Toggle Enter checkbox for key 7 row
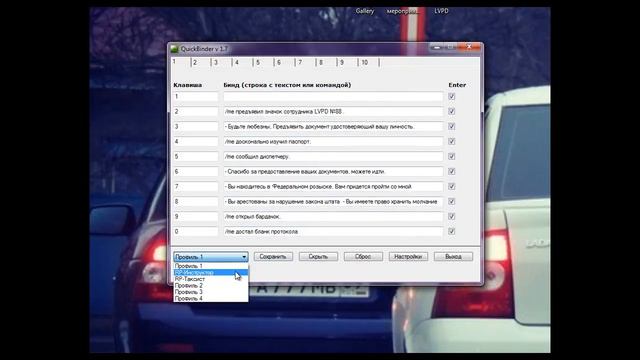Screen dimensions: 640x360 click(451, 187)
